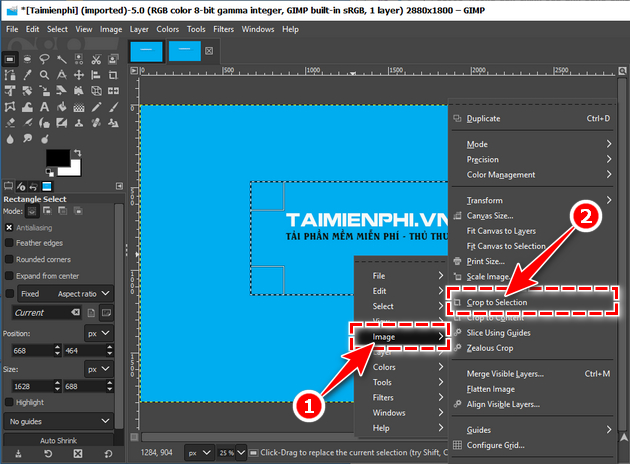The height and width of the screenshot is (464, 630).
Task: Click Configure Grid... entry
Action: pos(532,445)
